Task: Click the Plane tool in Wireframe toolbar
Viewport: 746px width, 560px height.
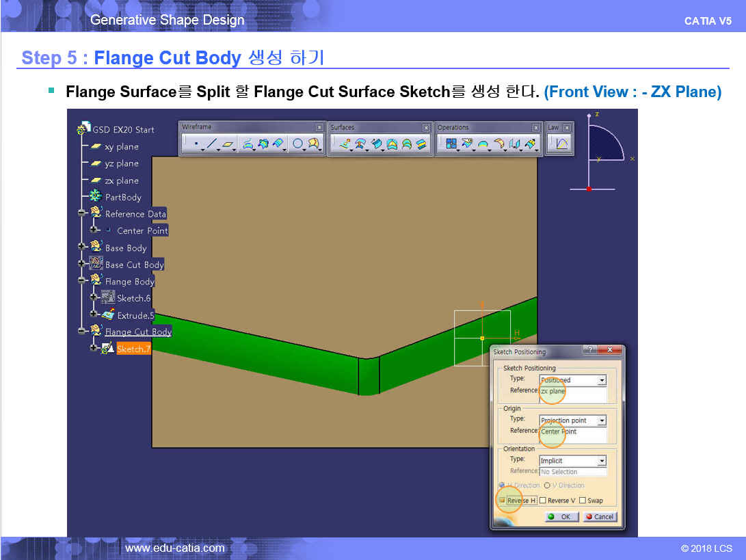Action: (x=229, y=144)
